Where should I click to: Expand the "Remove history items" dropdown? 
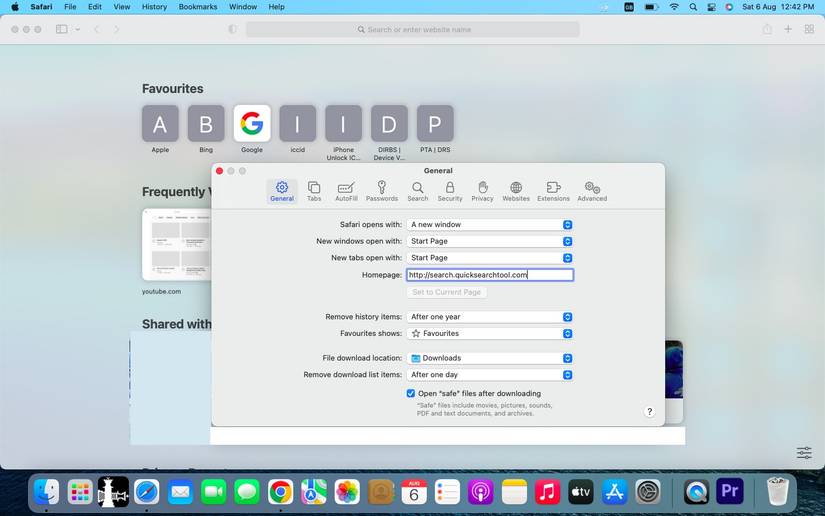(489, 317)
